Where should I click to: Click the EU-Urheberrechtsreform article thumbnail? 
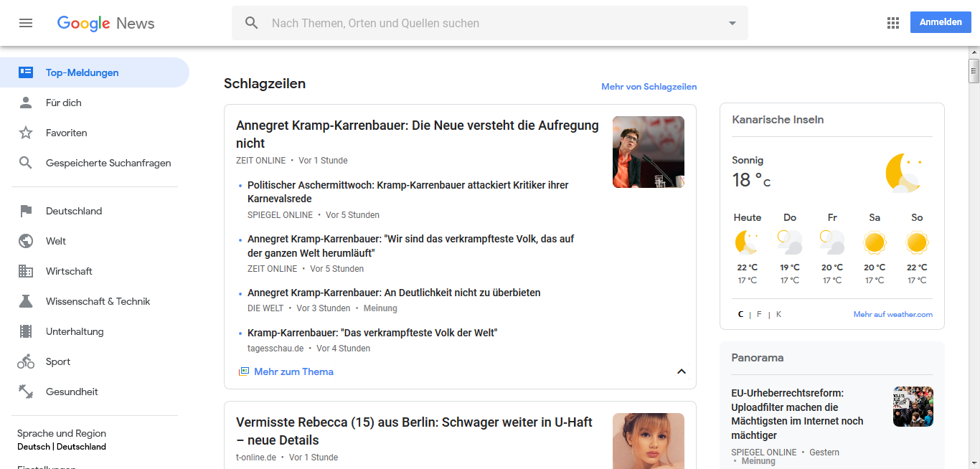click(x=913, y=407)
